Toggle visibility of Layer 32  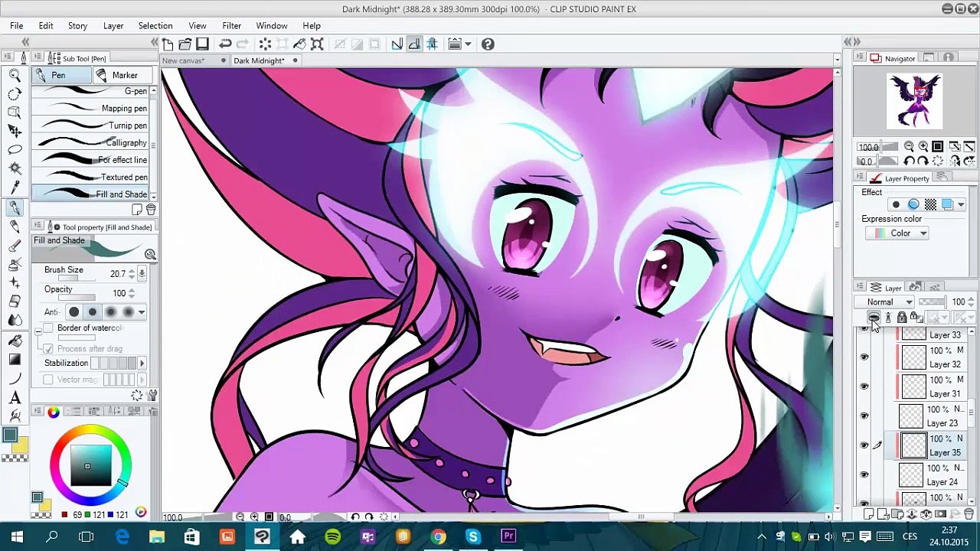point(864,357)
